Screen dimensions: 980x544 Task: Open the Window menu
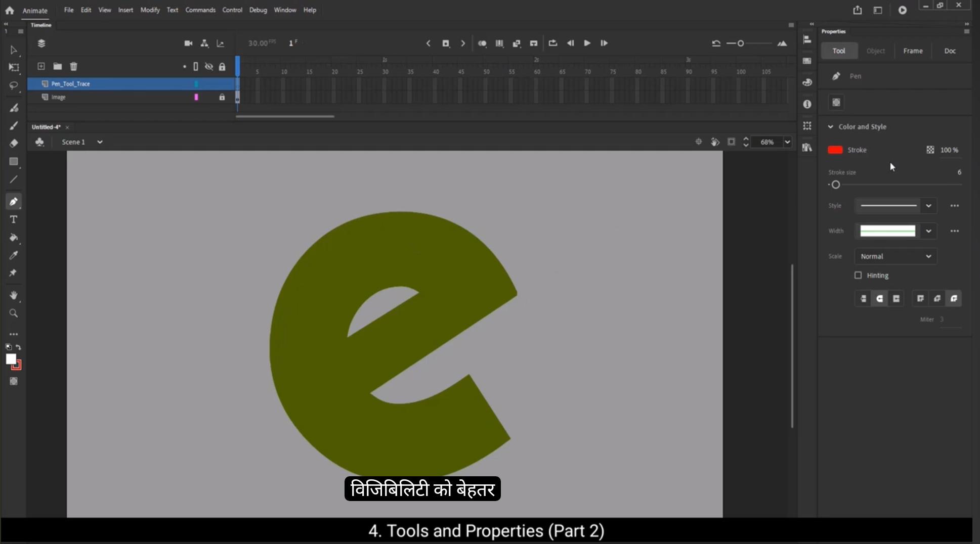coord(285,10)
